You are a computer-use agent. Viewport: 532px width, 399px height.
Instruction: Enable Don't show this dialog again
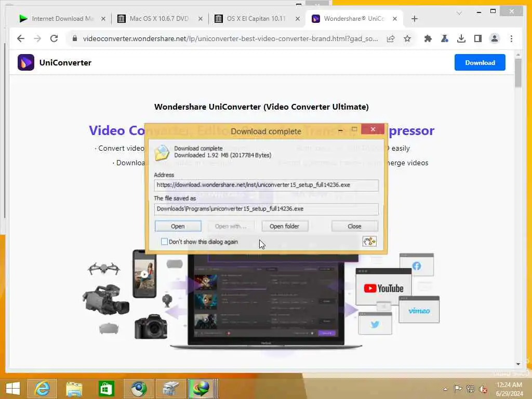click(x=164, y=242)
